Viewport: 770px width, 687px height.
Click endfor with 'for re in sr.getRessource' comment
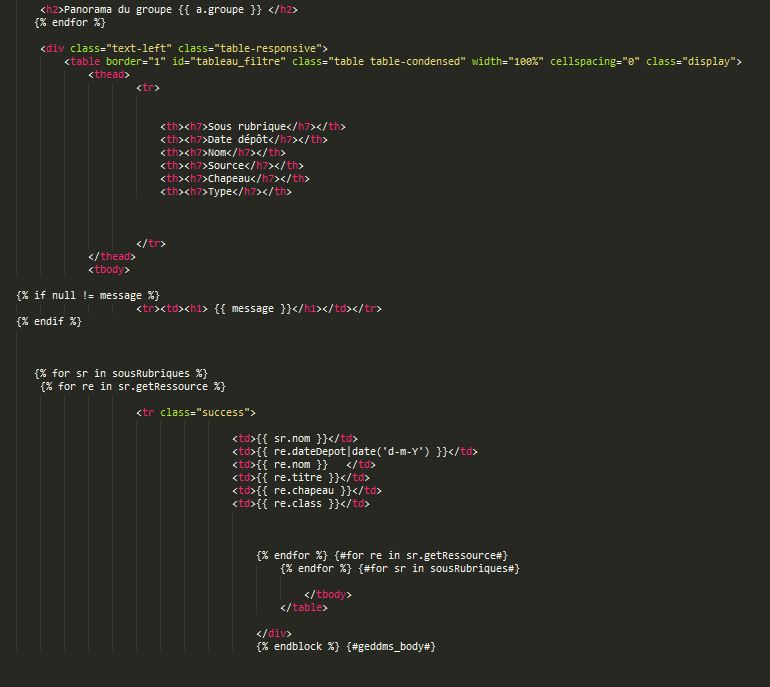click(x=382, y=555)
